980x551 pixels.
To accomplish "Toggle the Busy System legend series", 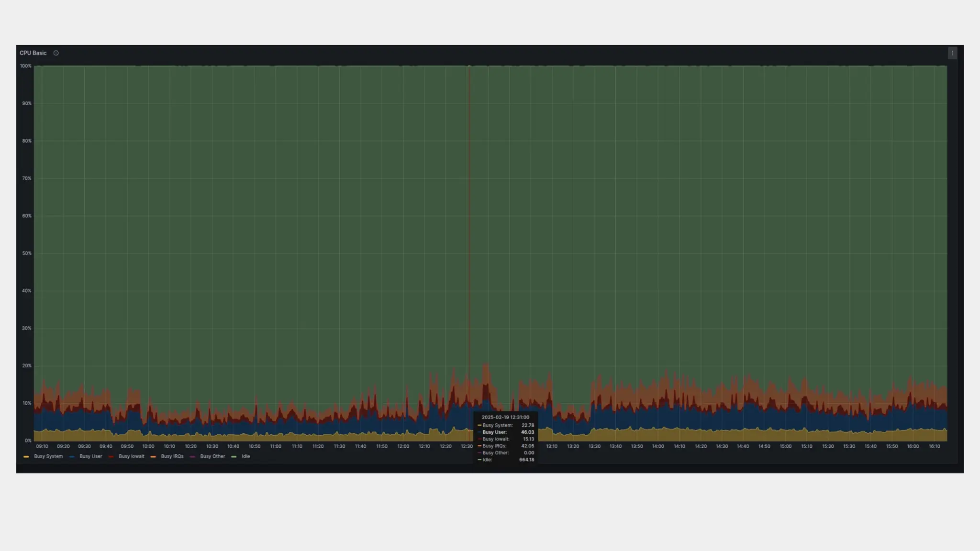I will coord(48,456).
